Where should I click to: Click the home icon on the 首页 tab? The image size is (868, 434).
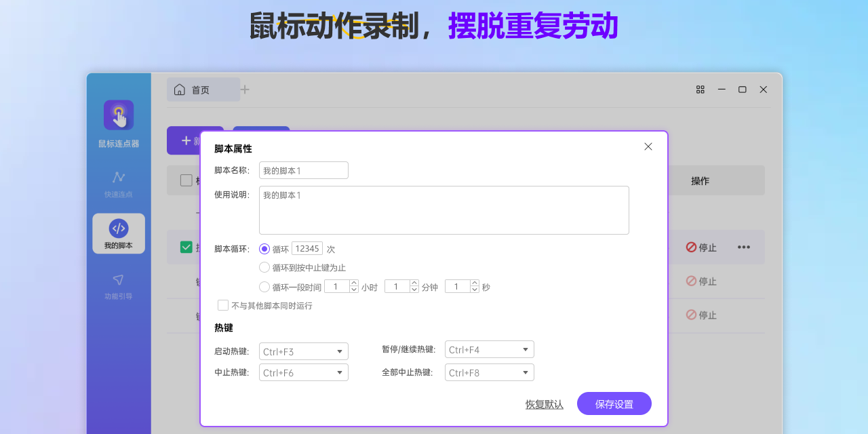(x=180, y=89)
